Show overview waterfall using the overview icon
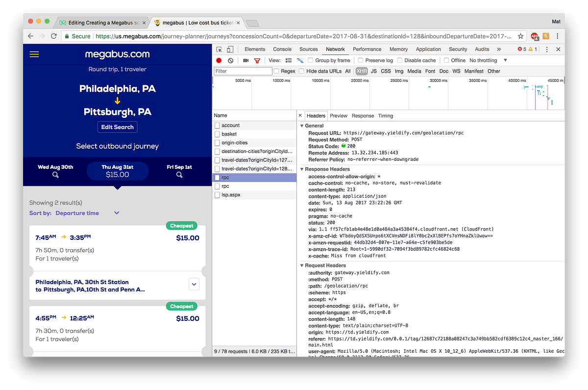 pos(299,60)
